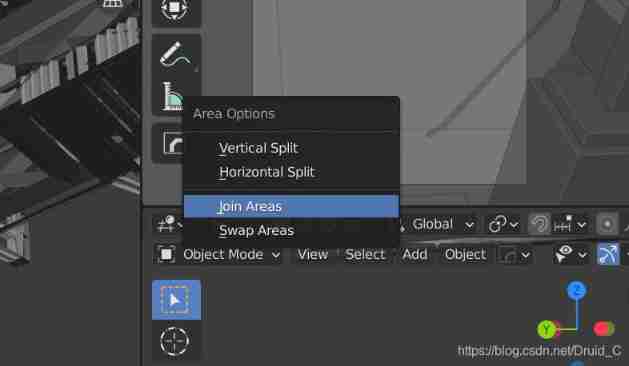Open the Add menu

point(415,254)
